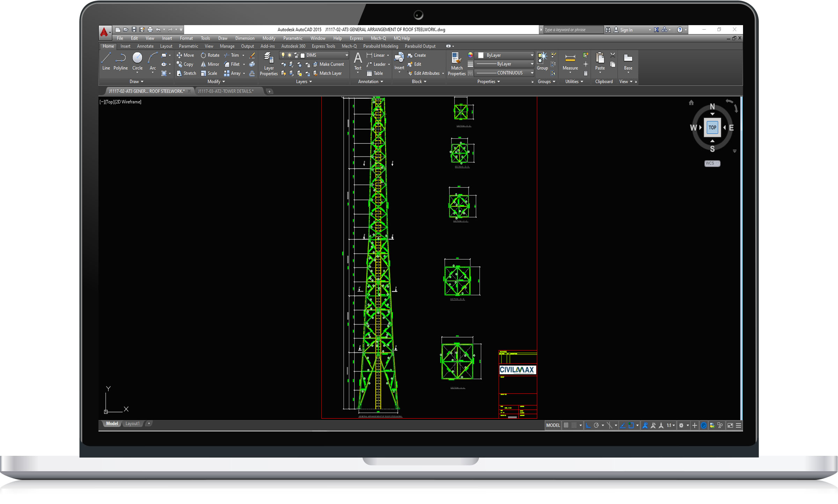
Task: Click the white layer color swatch beside DIMS
Action: (x=303, y=55)
